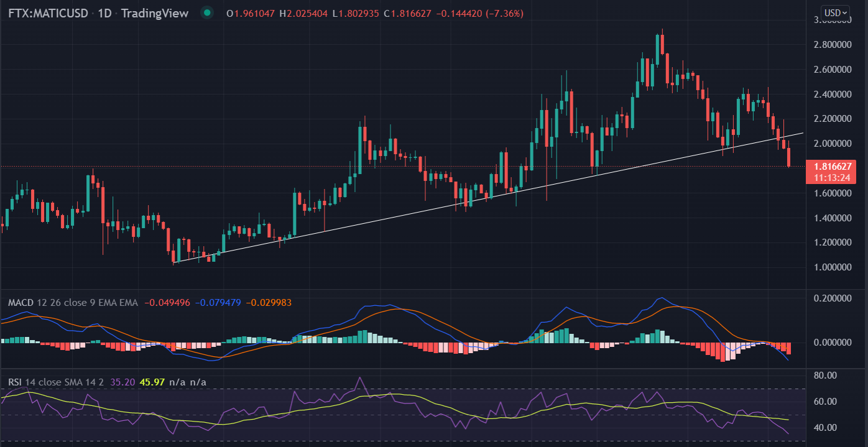Click the purple RSI value 35.20

tap(122, 382)
